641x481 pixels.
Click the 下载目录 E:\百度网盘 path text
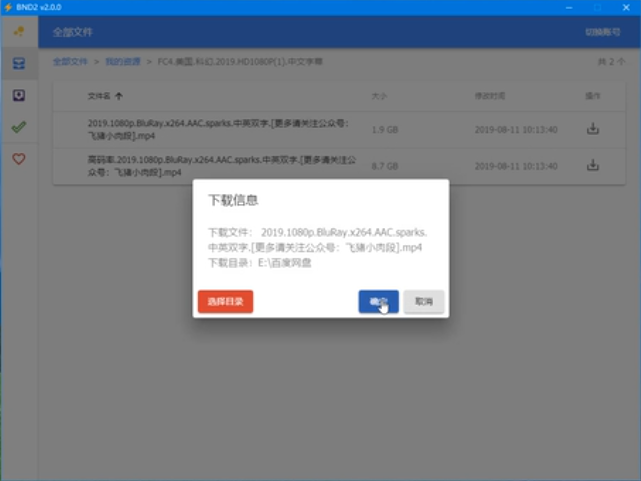(x=260, y=263)
